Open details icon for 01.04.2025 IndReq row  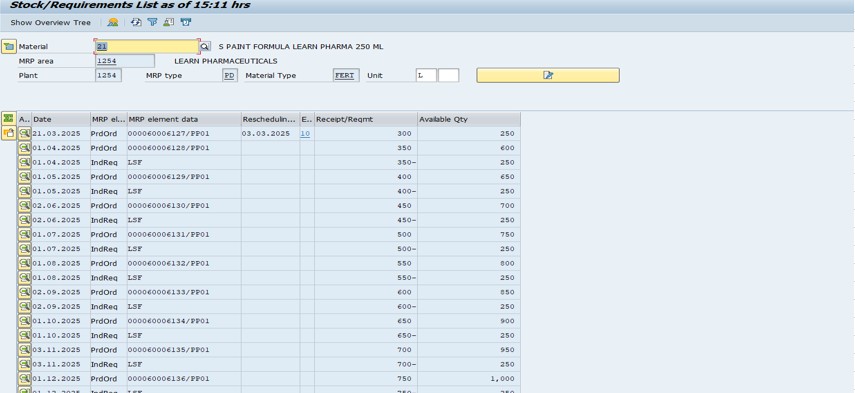(25, 162)
